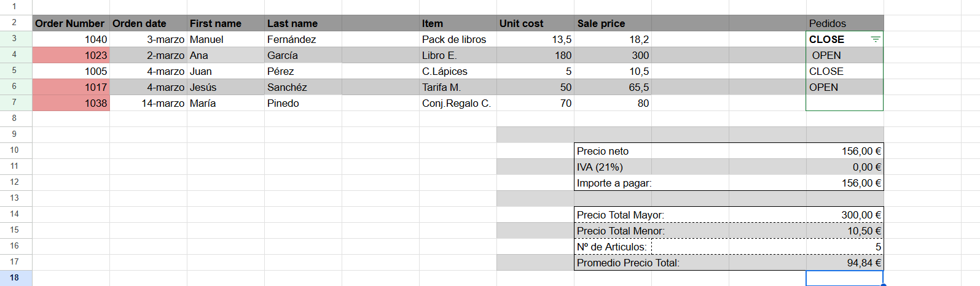This screenshot has height=286, width=980.
Task: Click the Precio Total Mayor value 300,00 €
Action: (x=845, y=215)
